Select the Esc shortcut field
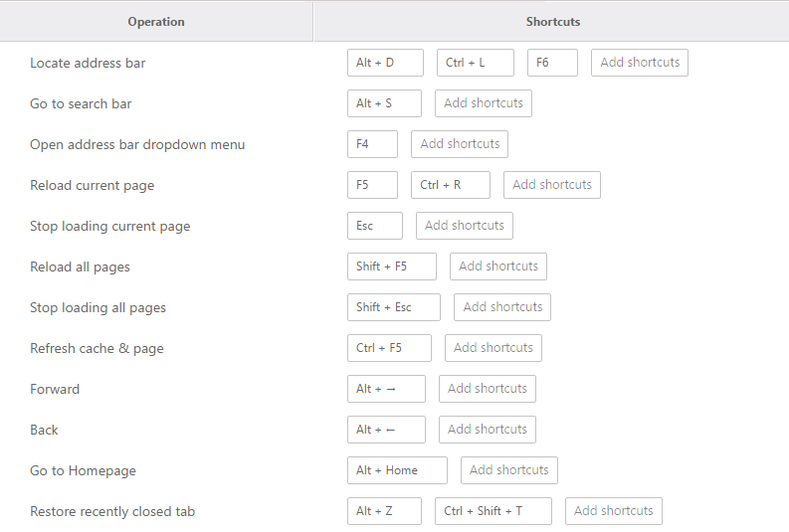The image size is (789, 532). (x=374, y=226)
